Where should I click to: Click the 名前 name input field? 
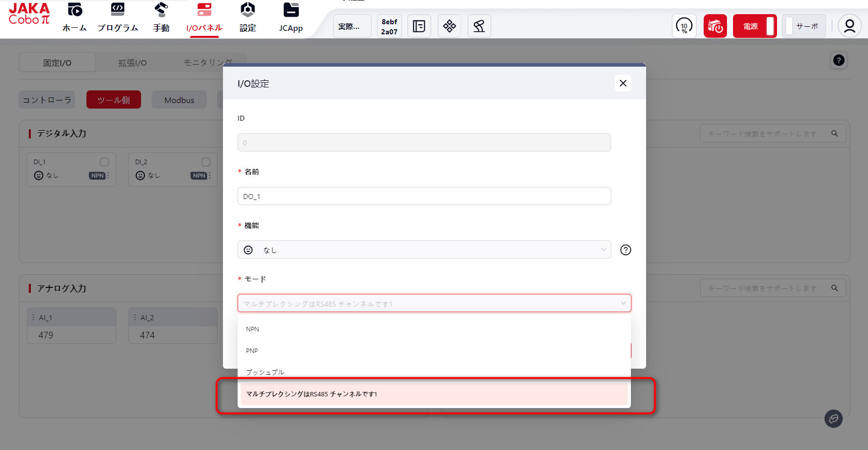tap(424, 196)
